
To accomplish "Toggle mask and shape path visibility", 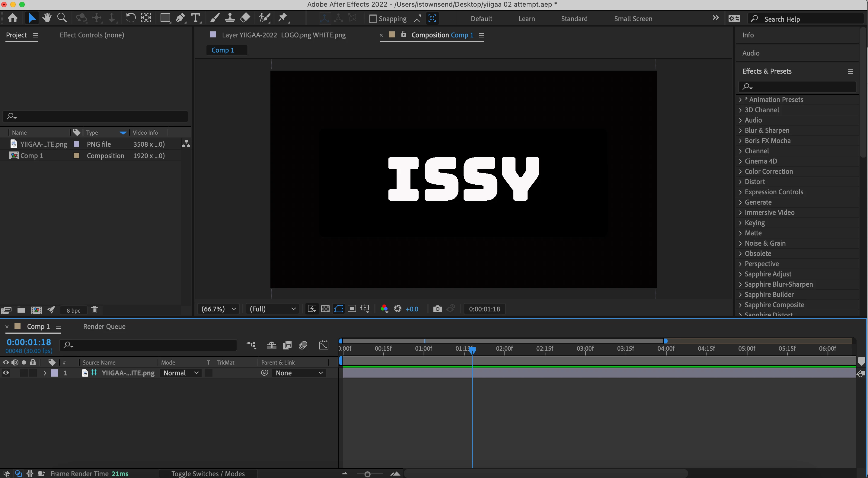I will (x=339, y=309).
